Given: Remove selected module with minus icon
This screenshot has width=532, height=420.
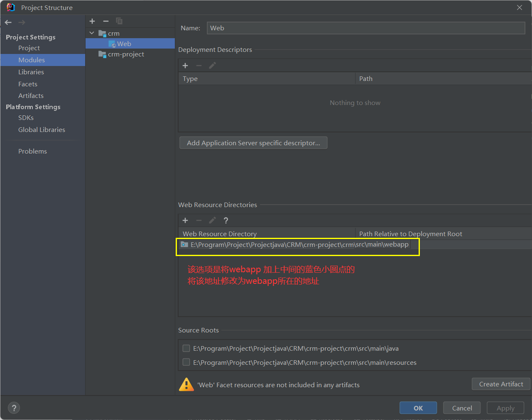Looking at the screenshot, I should (106, 21).
